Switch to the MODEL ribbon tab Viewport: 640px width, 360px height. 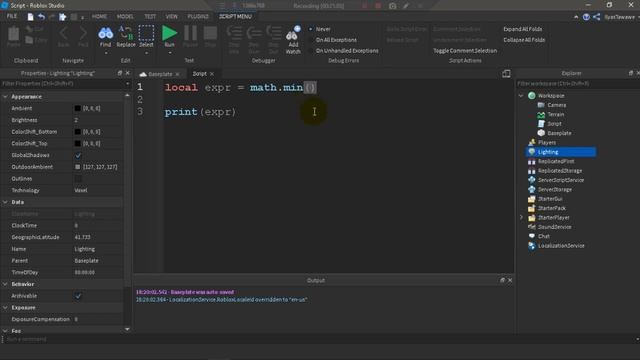(125, 16)
